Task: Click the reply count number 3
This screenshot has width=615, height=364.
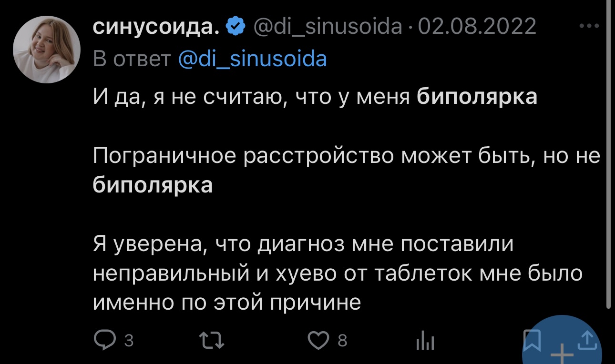Action: [x=128, y=341]
